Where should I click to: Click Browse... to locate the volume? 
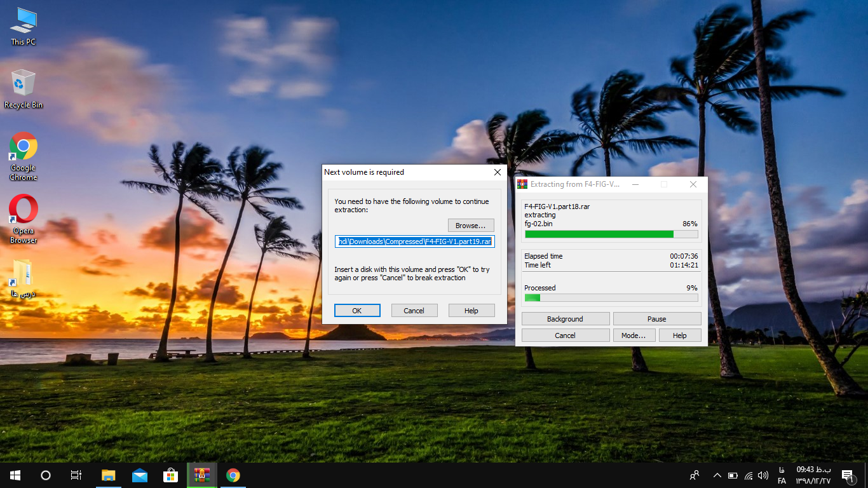click(x=471, y=226)
